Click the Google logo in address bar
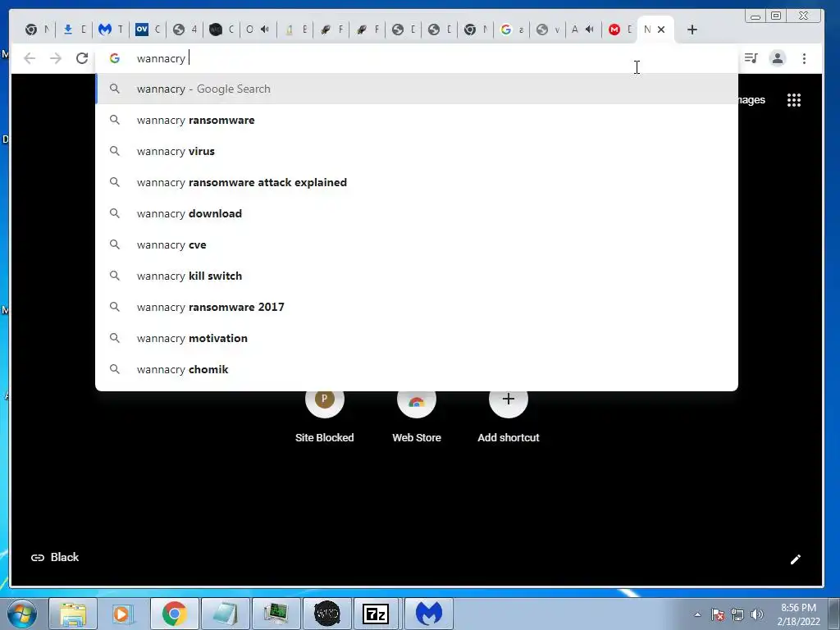 (x=115, y=58)
